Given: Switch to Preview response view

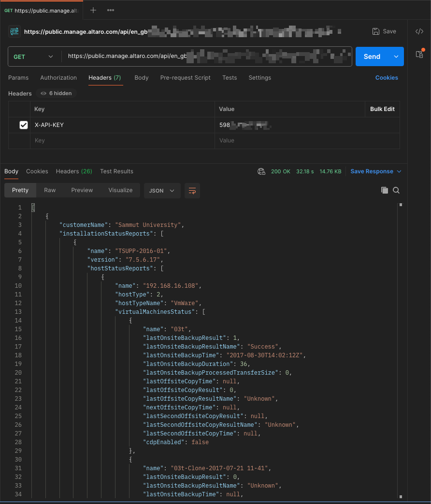Looking at the screenshot, I should click(x=82, y=190).
